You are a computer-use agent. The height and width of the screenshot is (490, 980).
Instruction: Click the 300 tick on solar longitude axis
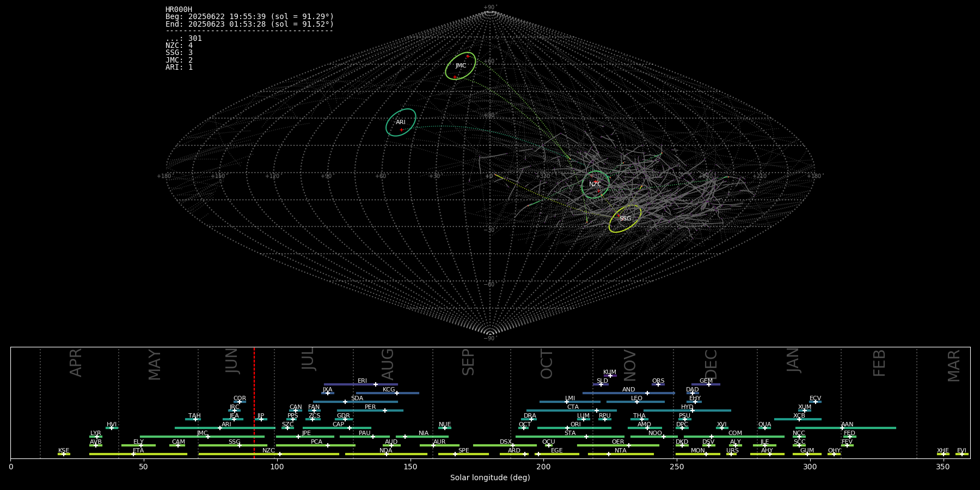point(810,467)
